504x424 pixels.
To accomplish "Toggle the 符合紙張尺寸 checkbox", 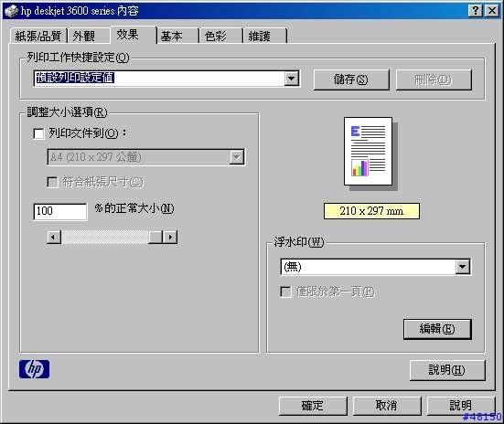I will (52, 182).
